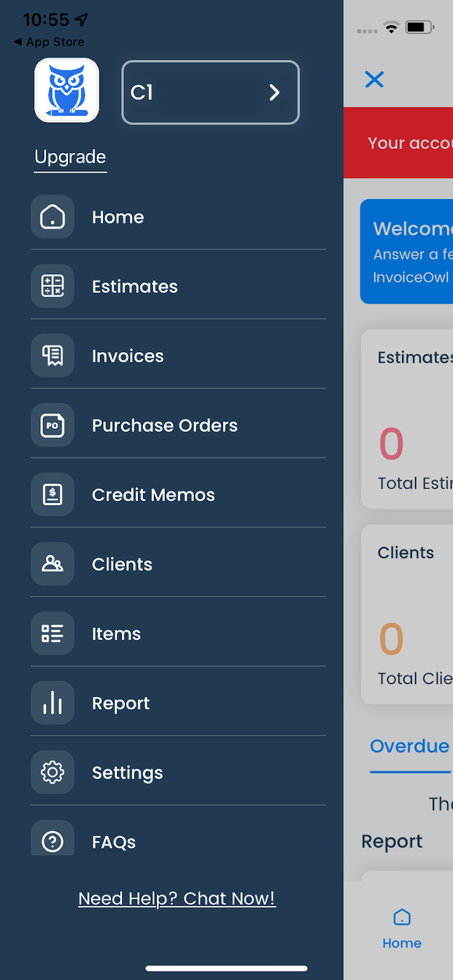Select the Invoices receipt icon
Image resolution: width=453 pixels, height=980 pixels.
pos(53,356)
